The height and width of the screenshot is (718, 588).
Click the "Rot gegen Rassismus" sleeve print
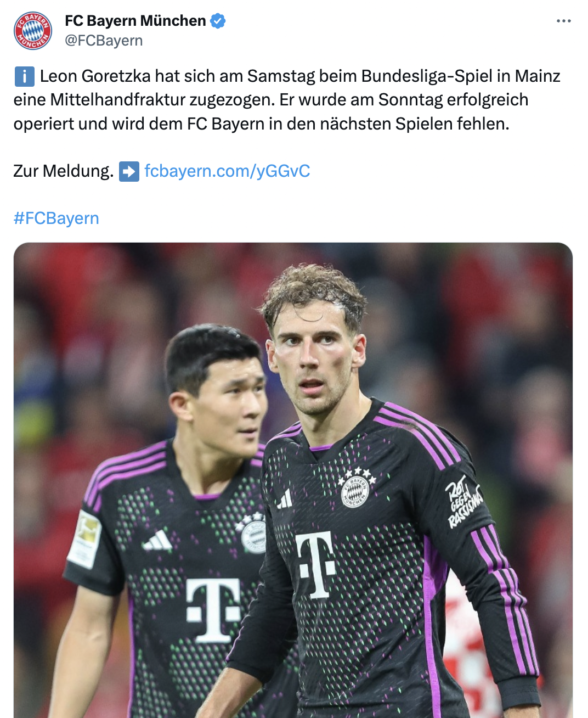coord(463,503)
